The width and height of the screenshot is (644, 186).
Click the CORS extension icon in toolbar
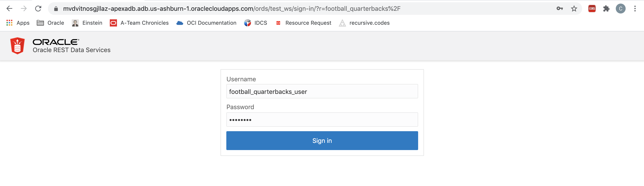pos(592,8)
